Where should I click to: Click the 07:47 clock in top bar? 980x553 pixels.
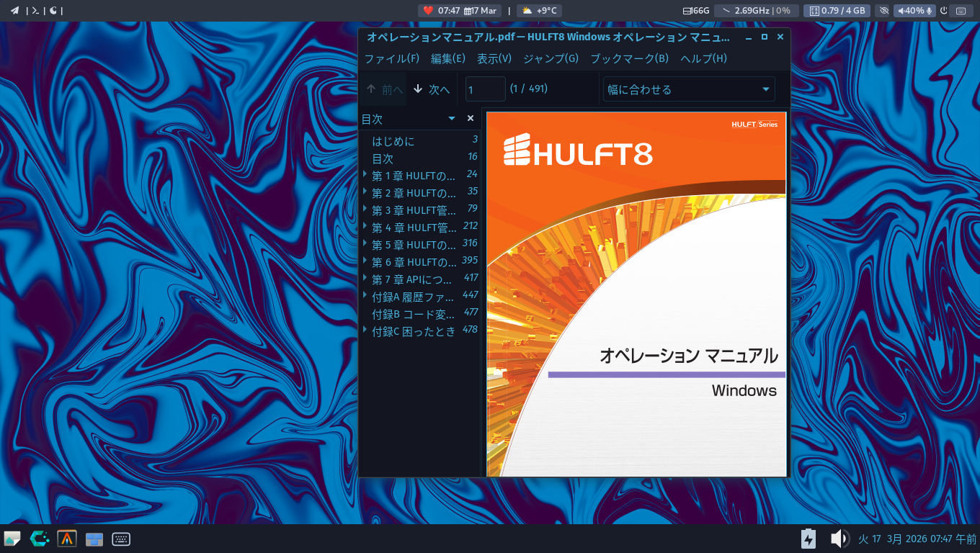(449, 10)
